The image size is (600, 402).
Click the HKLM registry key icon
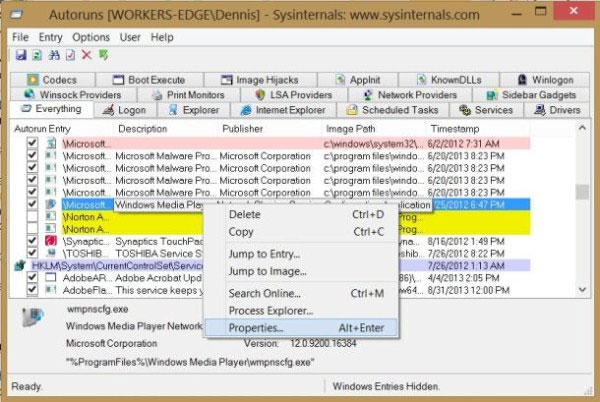(20, 265)
